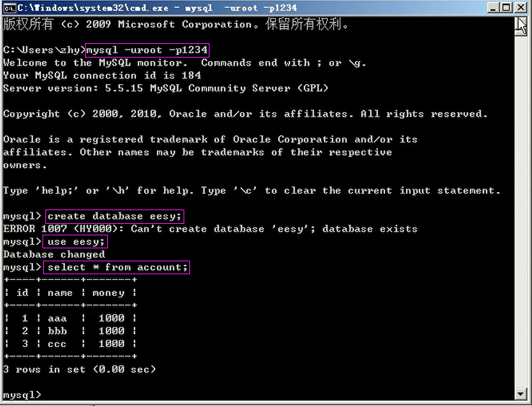
Task: Click the 'owners.' line
Action: 25,165
